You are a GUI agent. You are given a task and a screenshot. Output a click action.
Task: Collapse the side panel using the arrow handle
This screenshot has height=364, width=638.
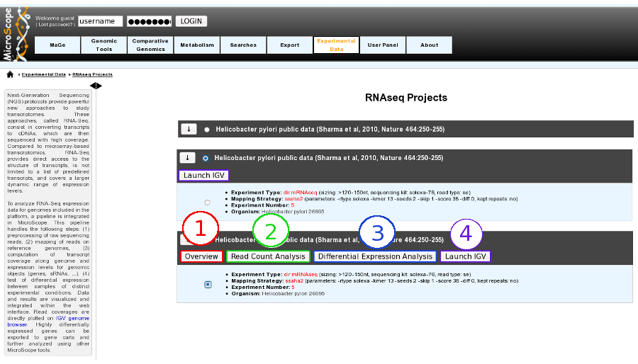[x=96, y=86]
